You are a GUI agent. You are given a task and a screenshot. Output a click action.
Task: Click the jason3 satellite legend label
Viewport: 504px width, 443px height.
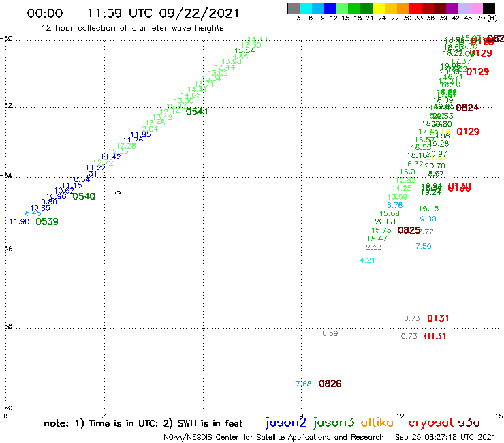tap(334, 423)
